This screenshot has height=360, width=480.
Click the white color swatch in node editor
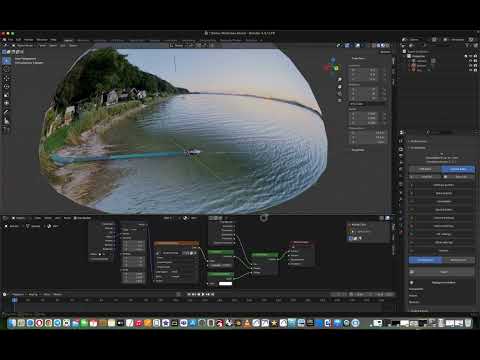225,284
